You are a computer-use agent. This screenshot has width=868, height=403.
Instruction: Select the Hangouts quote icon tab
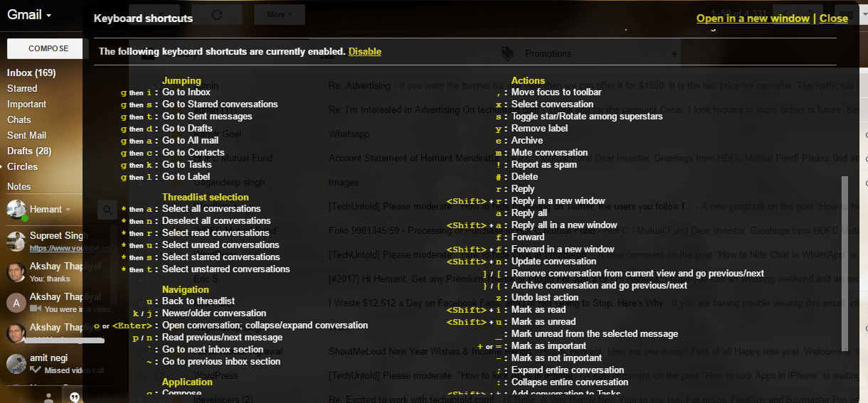point(74,397)
